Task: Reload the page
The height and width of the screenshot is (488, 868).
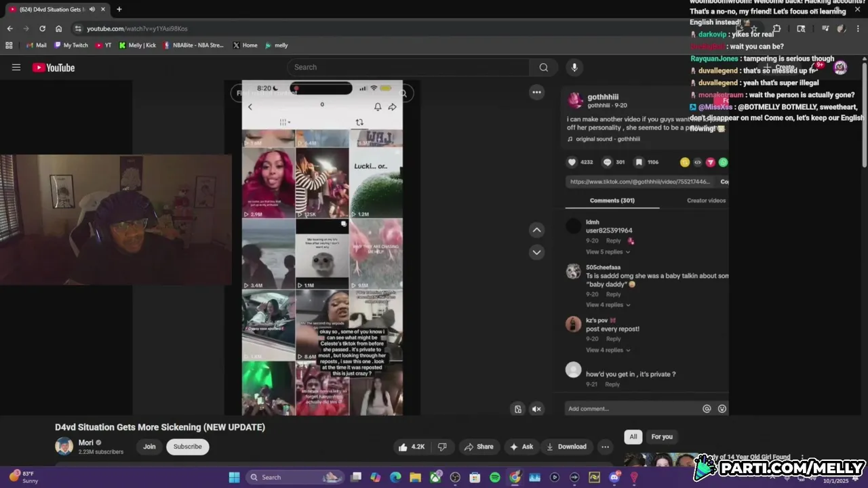Action: pyautogui.click(x=42, y=28)
